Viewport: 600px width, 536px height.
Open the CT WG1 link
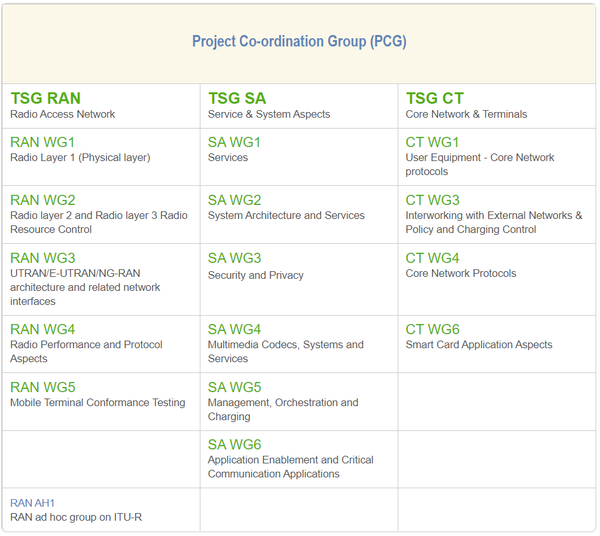(432, 142)
